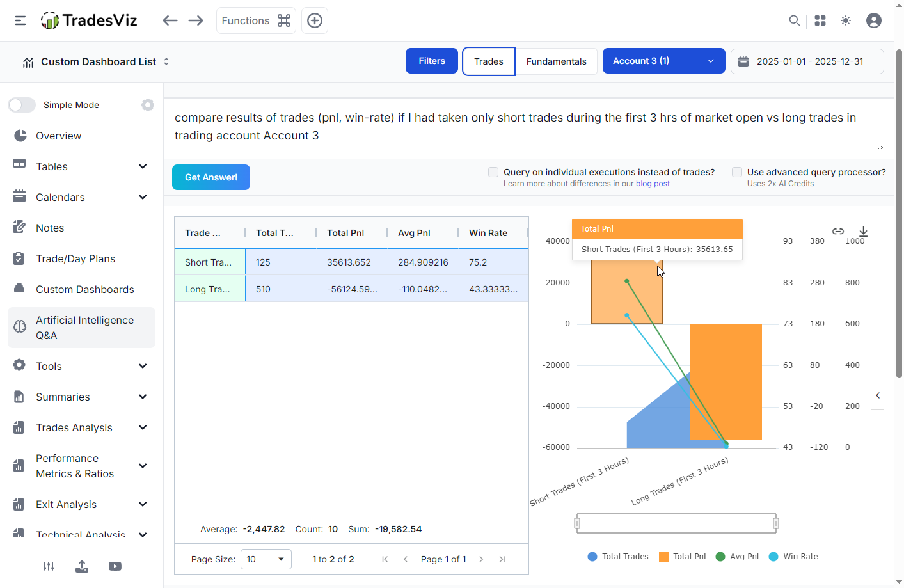The height and width of the screenshot is (588, 904).
Task: Toggle Simple Mode switch
Action: (x=22, y=104)
